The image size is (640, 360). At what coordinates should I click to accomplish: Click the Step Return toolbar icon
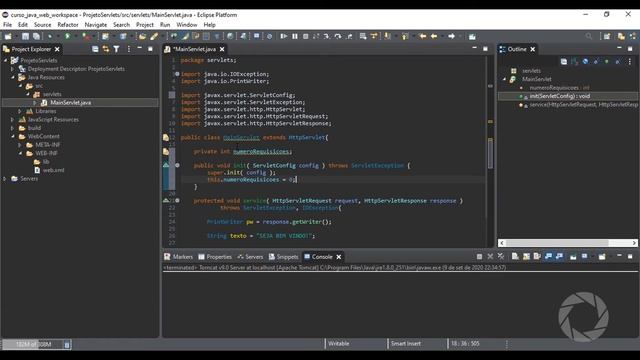[349, 36]
